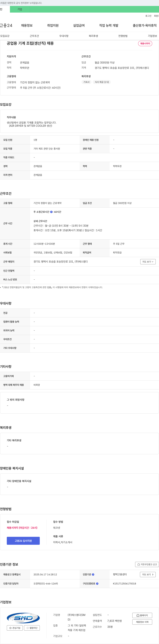Select the 비희망 military service value
This screenshot has width=159, height=644.
pyautogui.click(x=37, y=385)
